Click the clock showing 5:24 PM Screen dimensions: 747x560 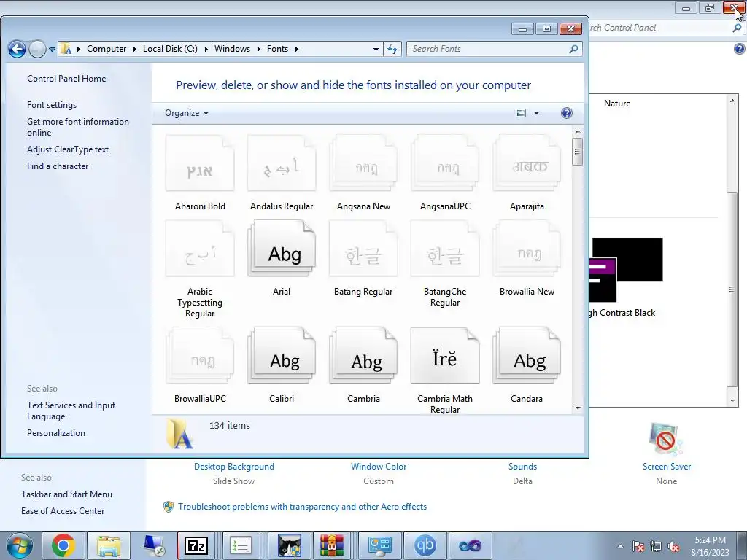pyautogui.click(x=710, y=540)
